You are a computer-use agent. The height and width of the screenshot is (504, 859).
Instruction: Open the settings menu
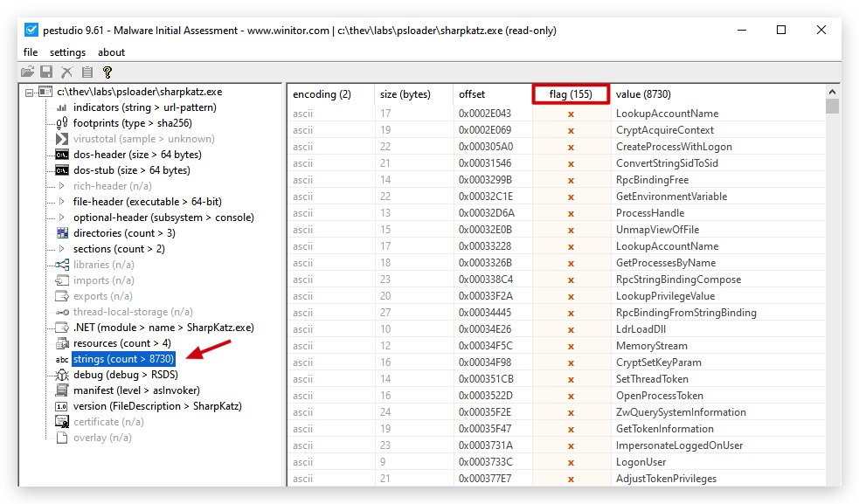click(x=68, y=52)
